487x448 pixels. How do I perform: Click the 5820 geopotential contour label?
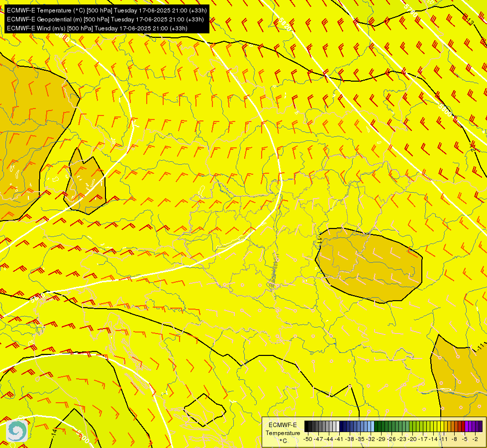285,24
